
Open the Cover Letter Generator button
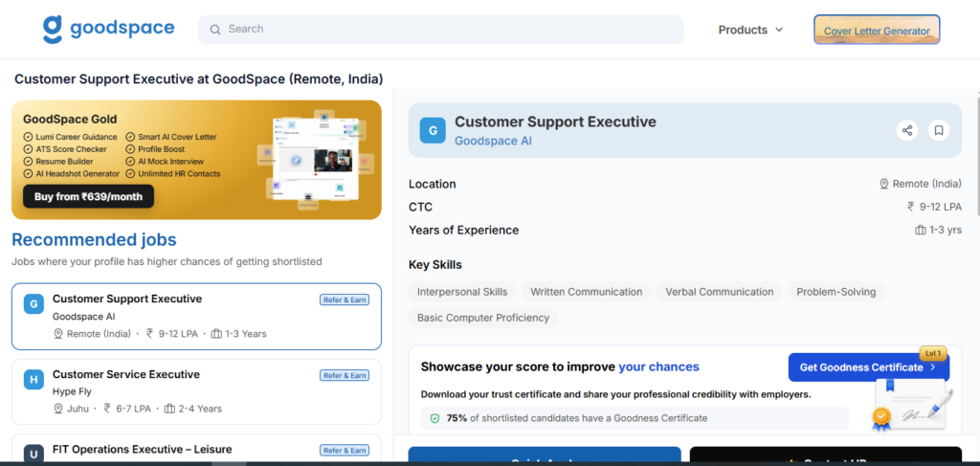tap(877, 30)
